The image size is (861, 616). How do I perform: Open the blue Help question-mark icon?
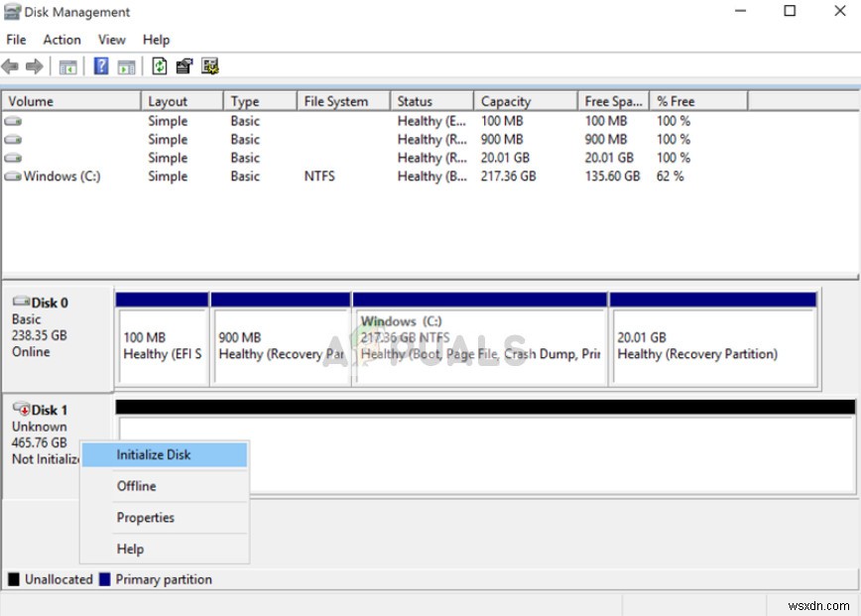[101, 66]
